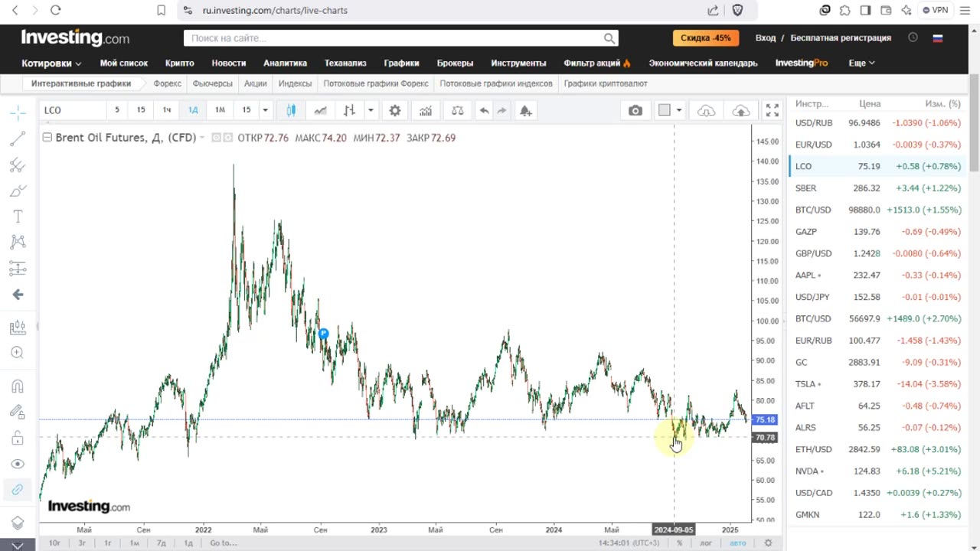Viewport: 980px width, 551px height.
Task: Select the 1Д daily timeframe
Action: pos(193,110)
